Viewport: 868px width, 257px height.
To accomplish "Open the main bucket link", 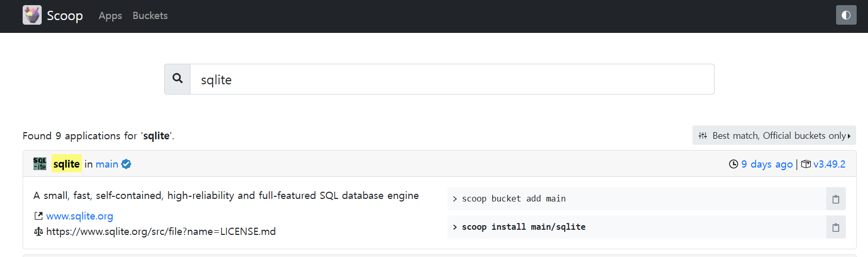I will click(107, 164).
